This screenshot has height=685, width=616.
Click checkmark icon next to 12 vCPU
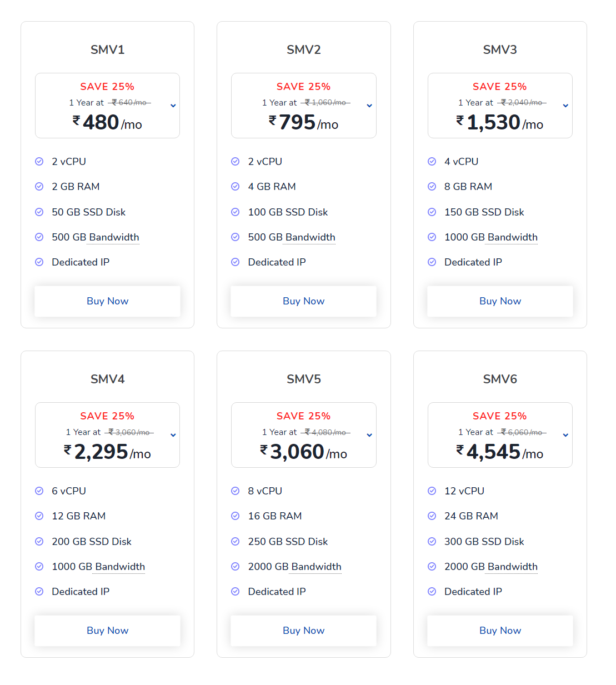click(x=432, y=491)
